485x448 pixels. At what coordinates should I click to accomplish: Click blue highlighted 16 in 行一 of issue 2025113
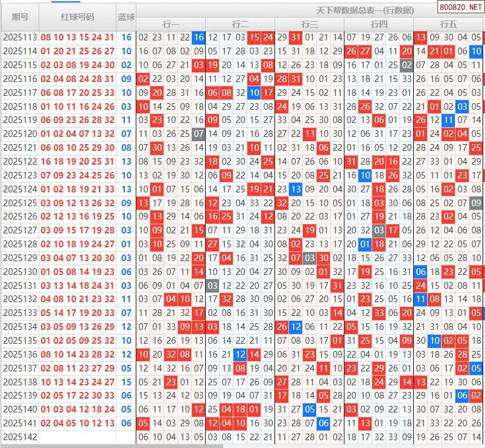coord(198,37)
